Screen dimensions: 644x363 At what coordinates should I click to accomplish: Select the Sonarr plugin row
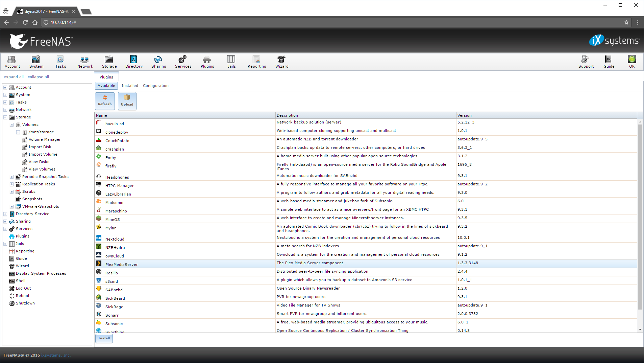click(366, 314)
